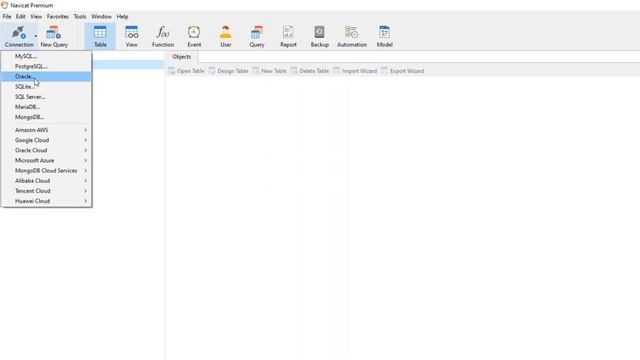Click the Open Table button

186,71
